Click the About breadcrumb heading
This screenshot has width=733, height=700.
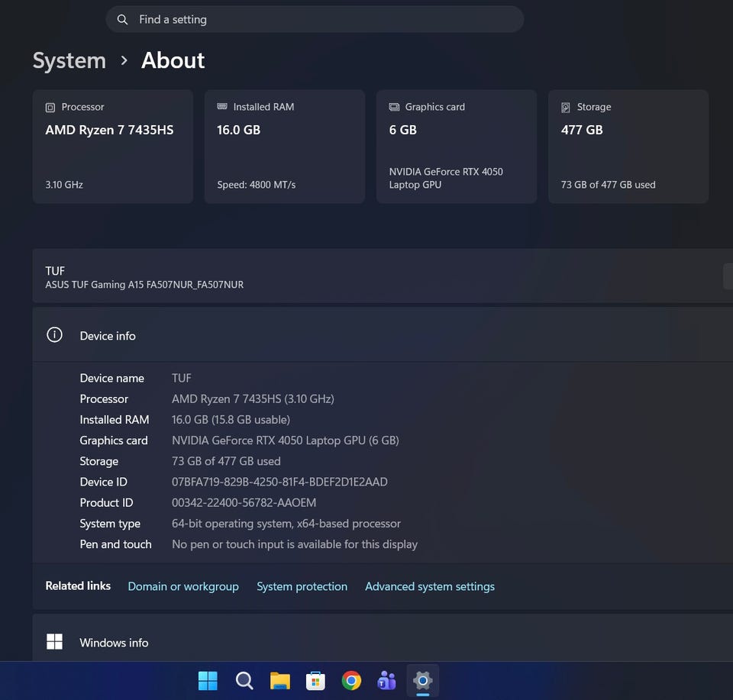(x=173, y=60)
